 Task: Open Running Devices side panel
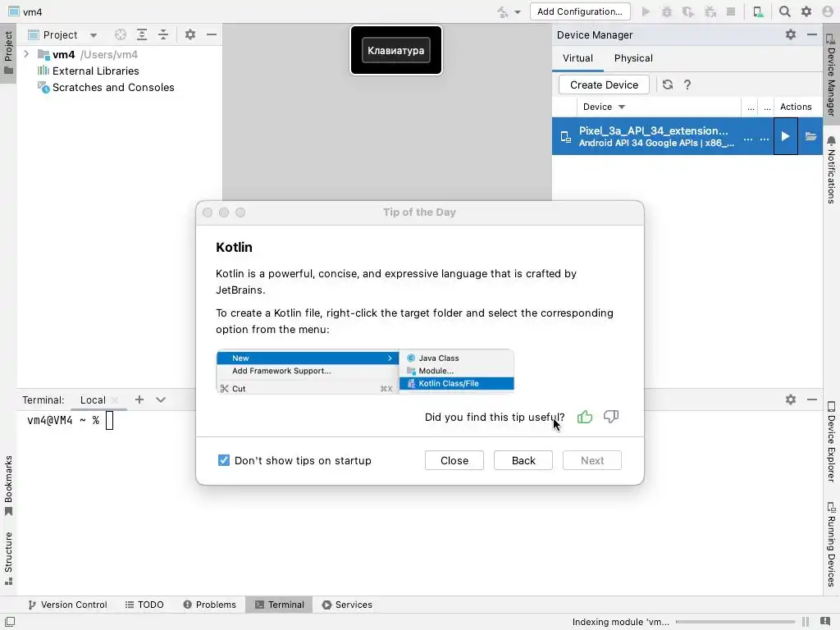pos(831,545)
